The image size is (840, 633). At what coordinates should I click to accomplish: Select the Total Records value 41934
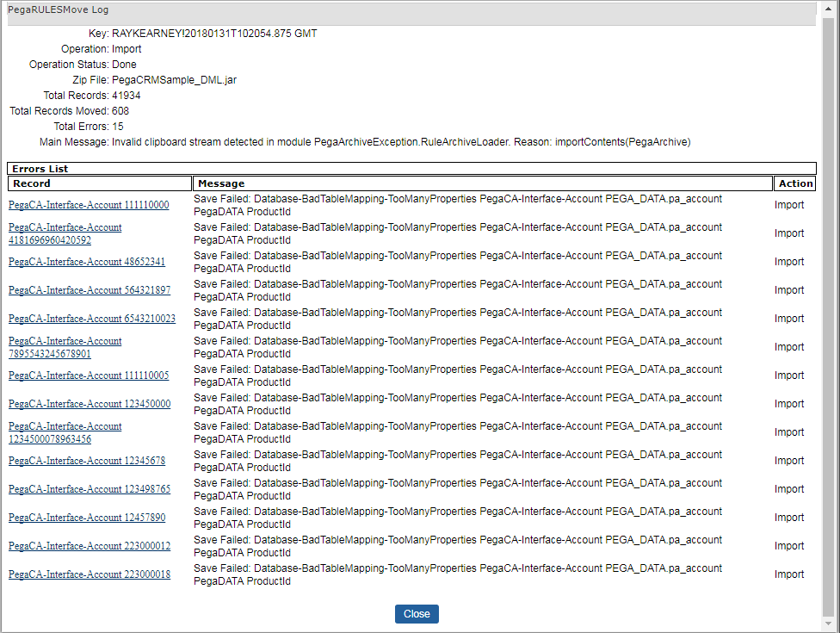[127, 96]
